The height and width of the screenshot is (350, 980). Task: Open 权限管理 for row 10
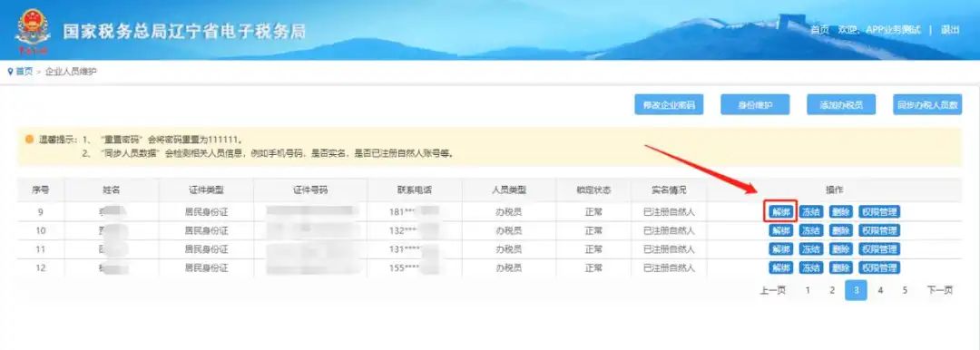(878, 230)
